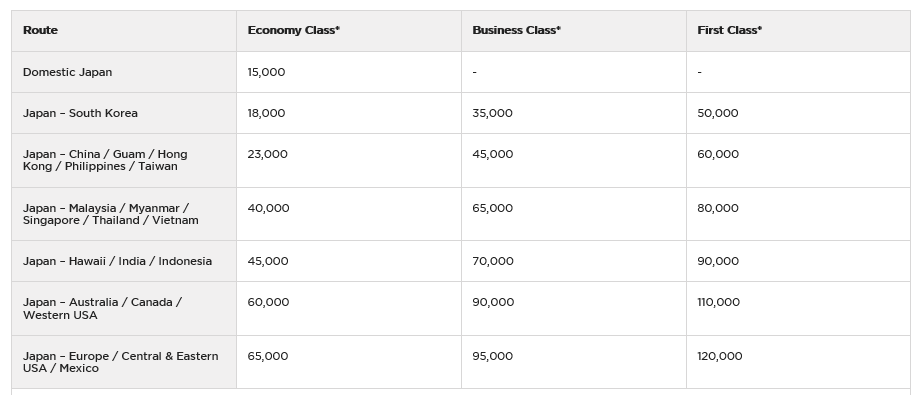Select the 95,000 business class value

pos(493,356)
